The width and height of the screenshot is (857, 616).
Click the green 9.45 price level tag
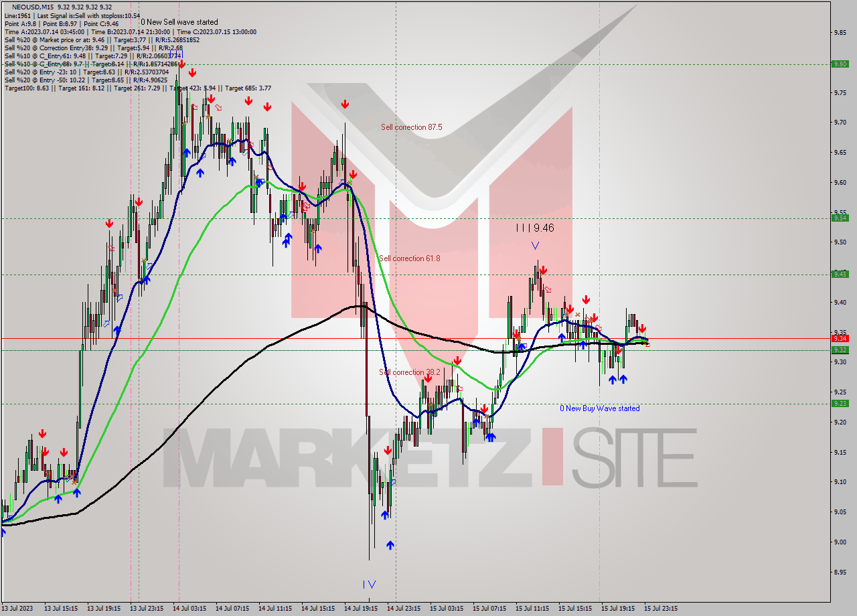coord(840,274)
